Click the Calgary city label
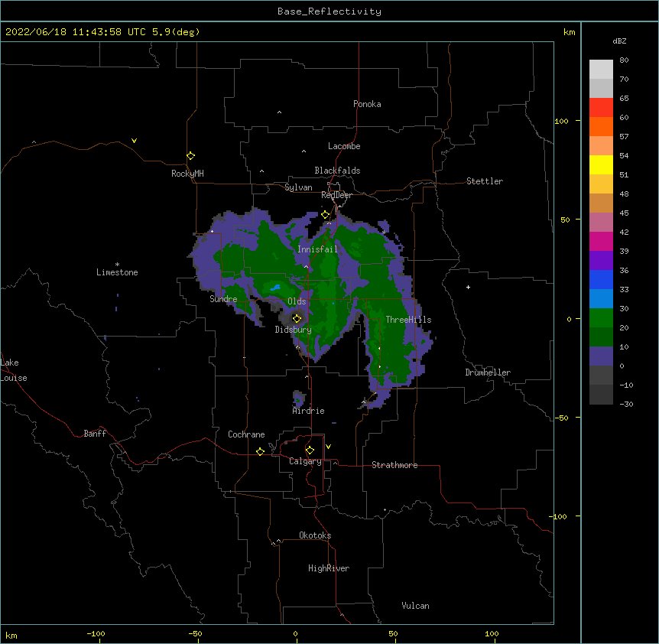659x644 pixels. [x=306, y=461]
